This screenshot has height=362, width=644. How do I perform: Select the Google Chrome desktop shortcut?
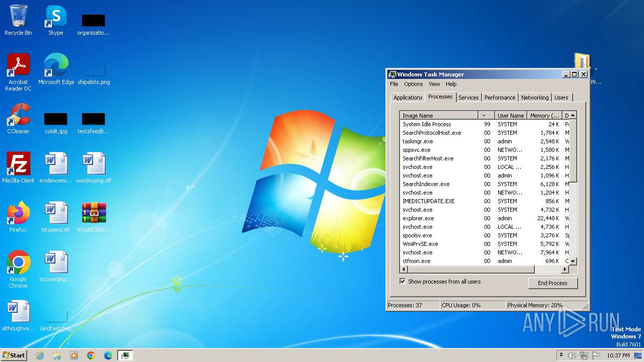[x=18, y=269]
